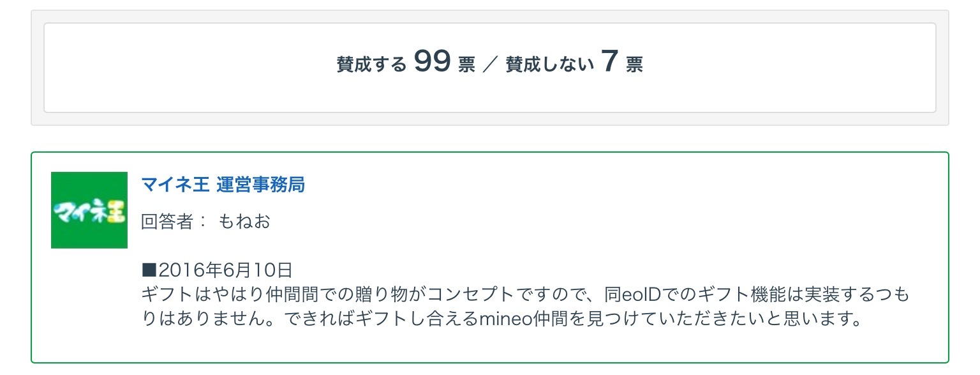Viewport: 980px width, 375px height.
Task: Open the マイネ王 運営事務局 profile link
Action: point(223,185)
